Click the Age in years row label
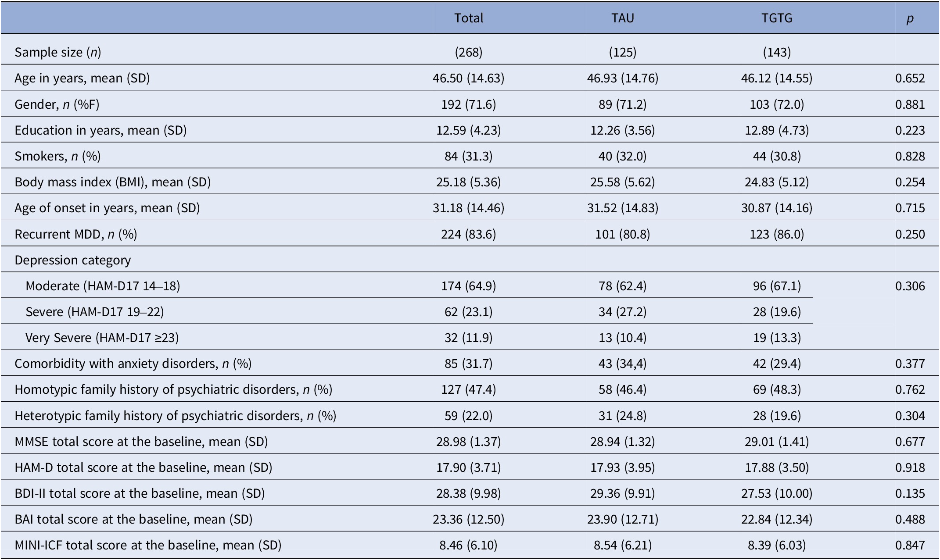This screenshot has height=560, width=940. point(82,78)
